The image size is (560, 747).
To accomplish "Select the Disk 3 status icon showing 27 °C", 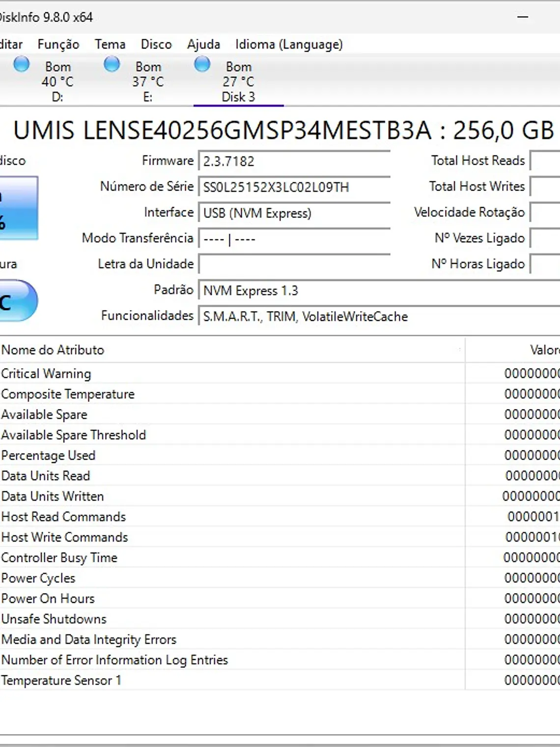I will pos(238,81).
